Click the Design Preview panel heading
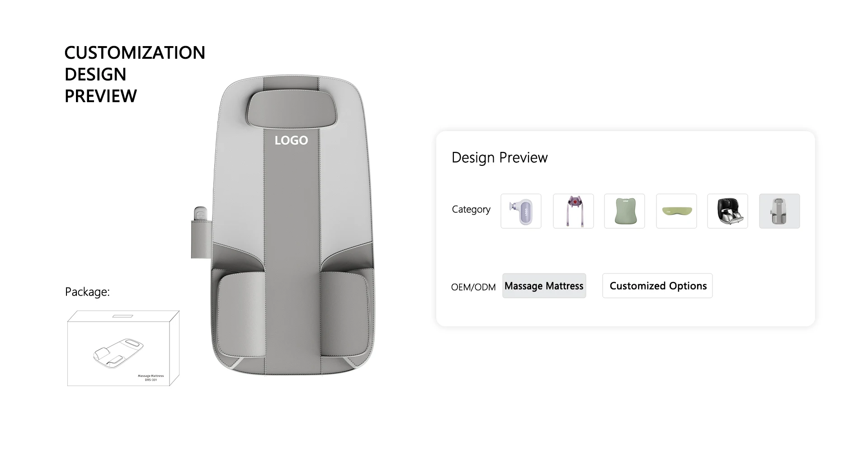The height and width of the screenshot is (457, 868). pyautogui.click(x=500, y=157)
